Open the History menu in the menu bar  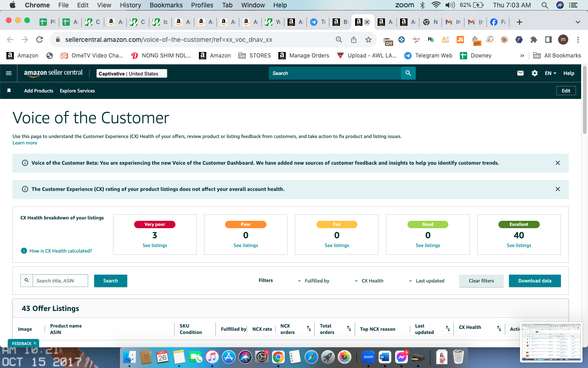[130, 5]
